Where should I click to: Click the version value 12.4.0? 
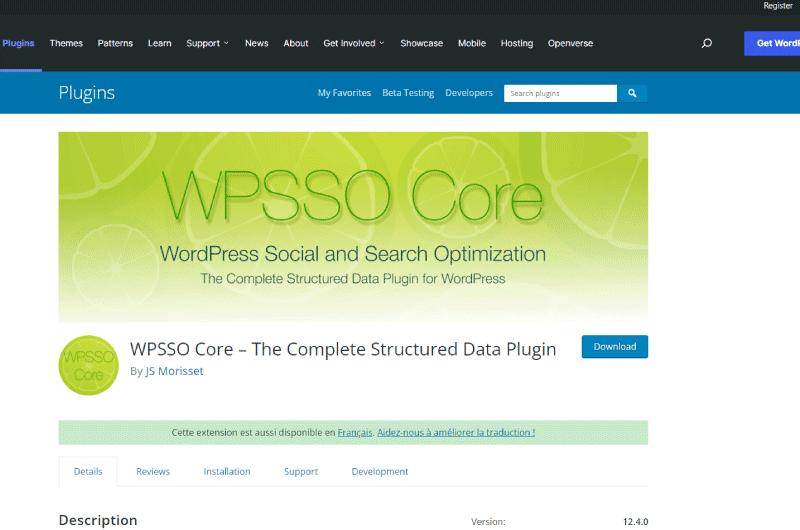635,521
